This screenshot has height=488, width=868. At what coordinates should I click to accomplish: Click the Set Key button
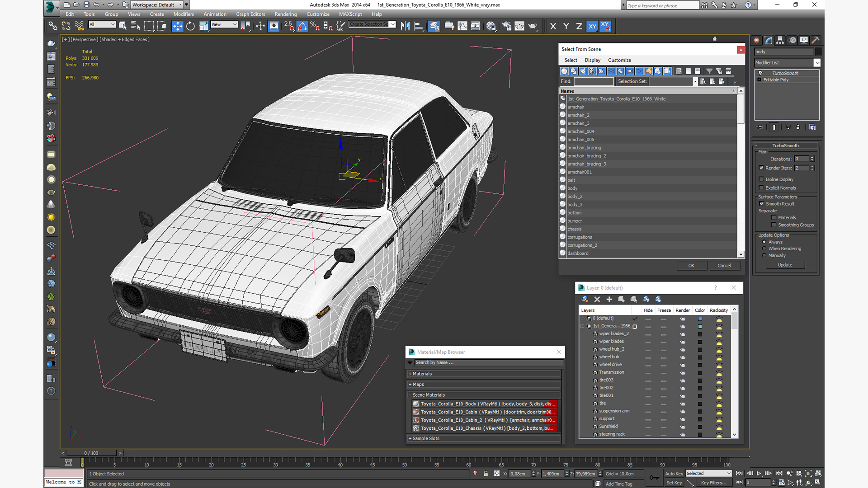point(674,483)
